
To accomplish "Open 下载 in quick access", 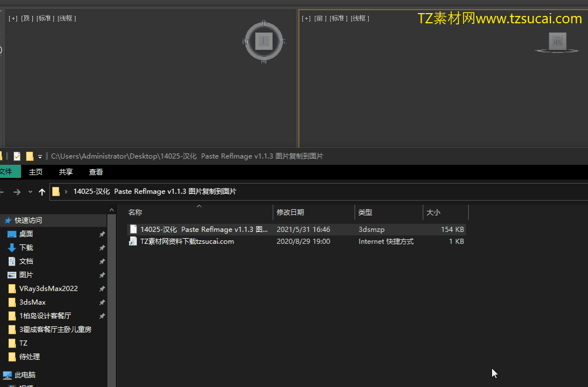I will pos(26,248).
